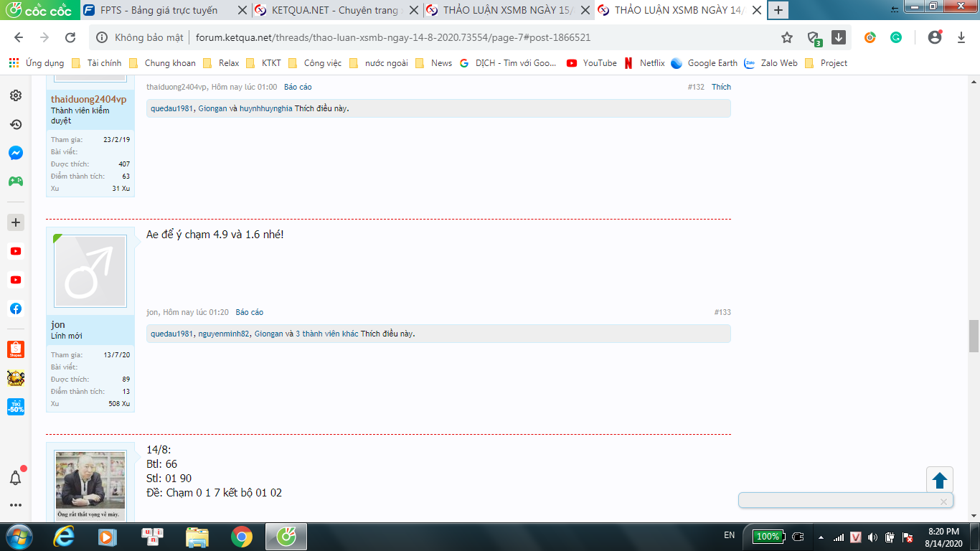Image resolution: width=980 pixels, height=551 pixels.
Task: Expand "3 thành viên khác" likes list
Action: pos(326,334)
